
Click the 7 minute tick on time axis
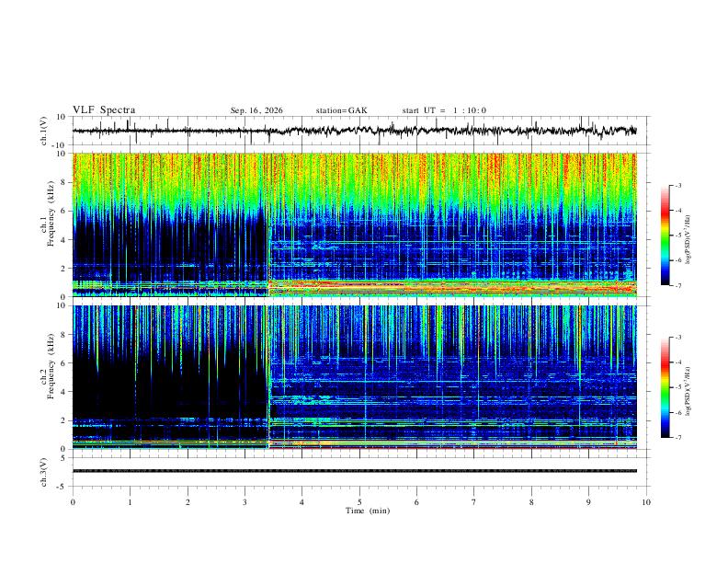click(x=474, y=502)
